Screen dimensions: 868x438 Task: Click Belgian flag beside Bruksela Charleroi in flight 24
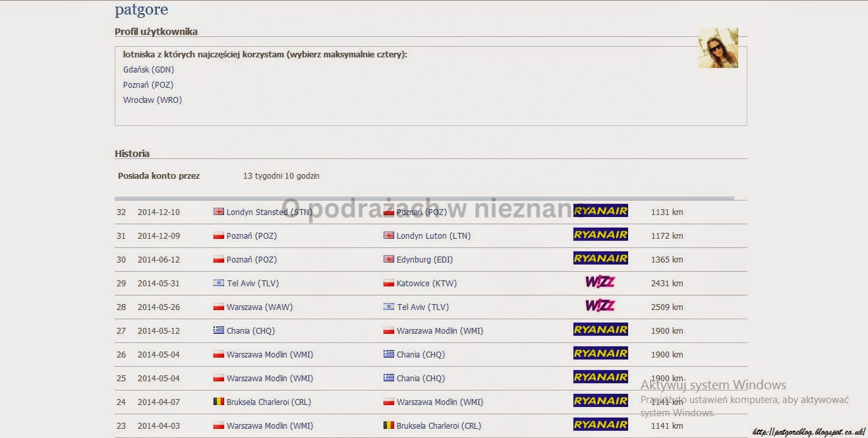pos(219,402)
